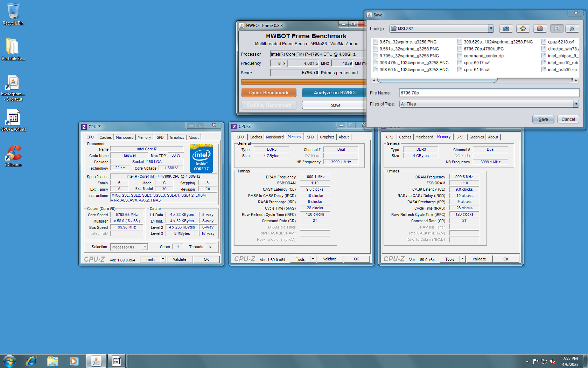Open the Recycle Bin desktop icon
This screenshot has width=588, height=368.
click(13, 14)
